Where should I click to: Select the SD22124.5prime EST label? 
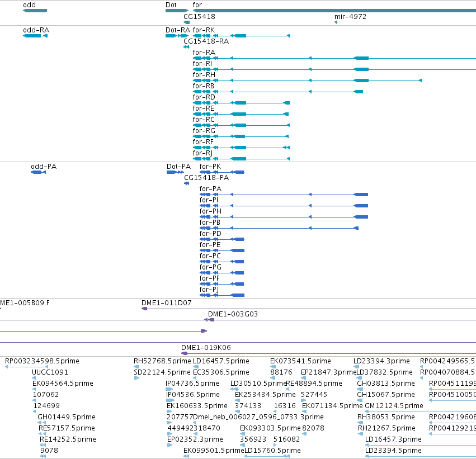click(x=162, y=372)
